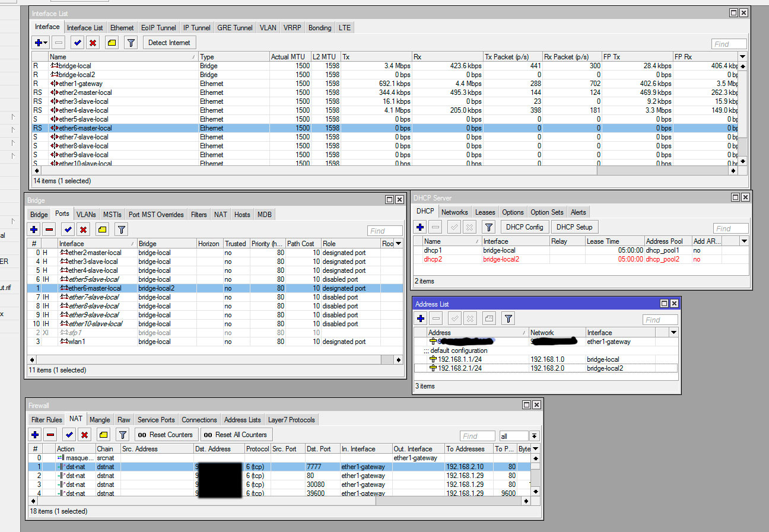Add new DHCP server with plus icon
This screenshot has width=769, height=532.
[x=421, y=227]
